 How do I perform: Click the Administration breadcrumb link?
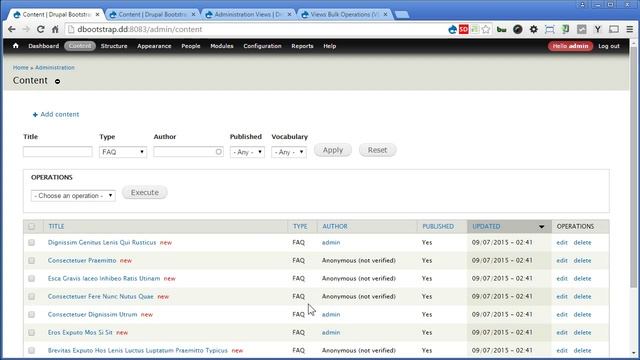click(x=55, y=68)
